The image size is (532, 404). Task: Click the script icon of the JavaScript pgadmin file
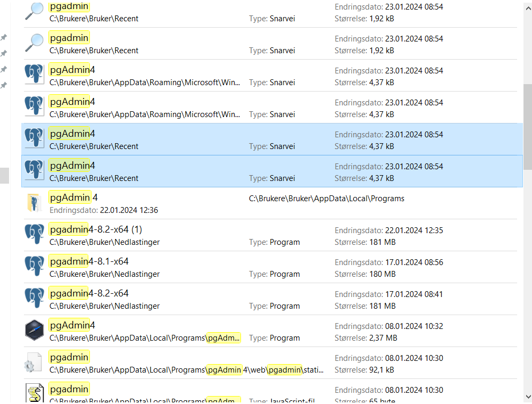(x=35, y=393)
